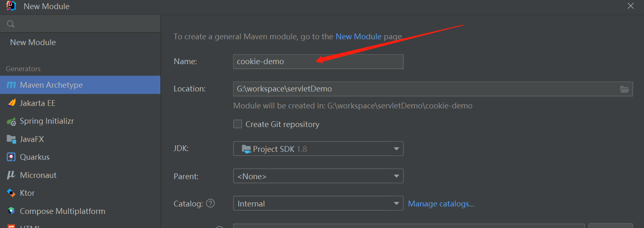Click the Ktor generator icon
The height and width of the screenshot is (228, 644).
(12, 193)
